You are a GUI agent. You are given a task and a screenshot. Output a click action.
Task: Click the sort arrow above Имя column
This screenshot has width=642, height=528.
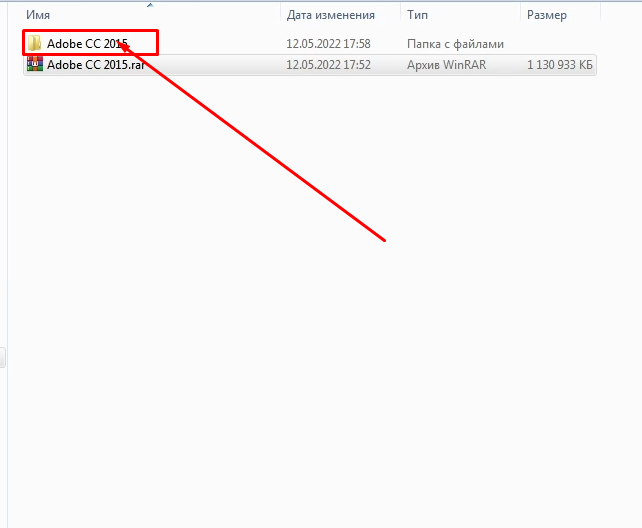(x=150, y=5)
